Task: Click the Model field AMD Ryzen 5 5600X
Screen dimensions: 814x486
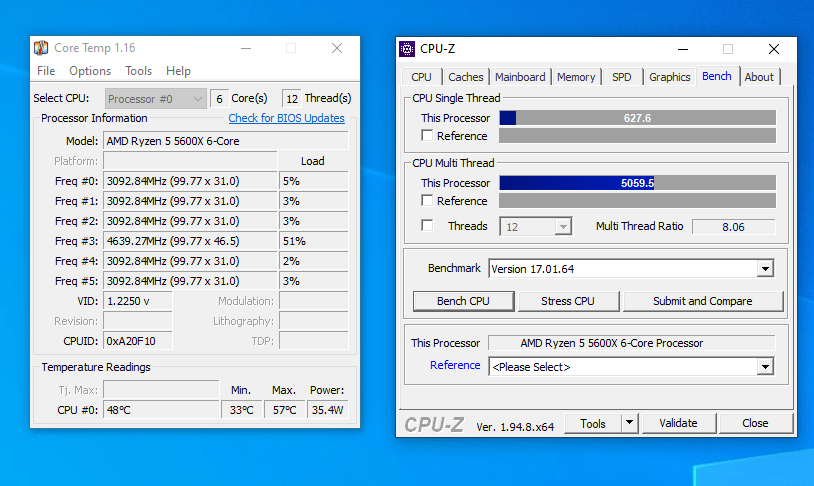Action: point(226,141)
